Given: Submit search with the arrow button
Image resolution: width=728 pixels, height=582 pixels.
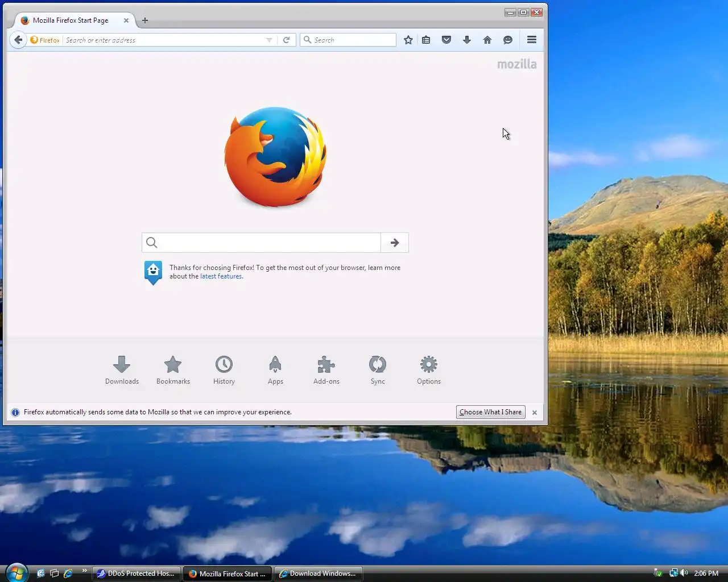Looking at the screenshot, I should click(395, 243).
